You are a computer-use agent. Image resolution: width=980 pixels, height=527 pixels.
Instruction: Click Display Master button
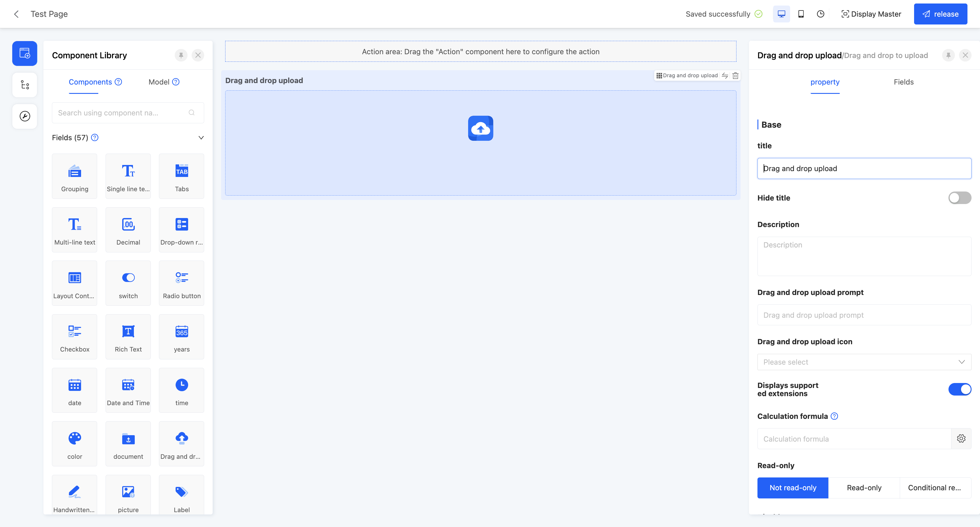871,14
